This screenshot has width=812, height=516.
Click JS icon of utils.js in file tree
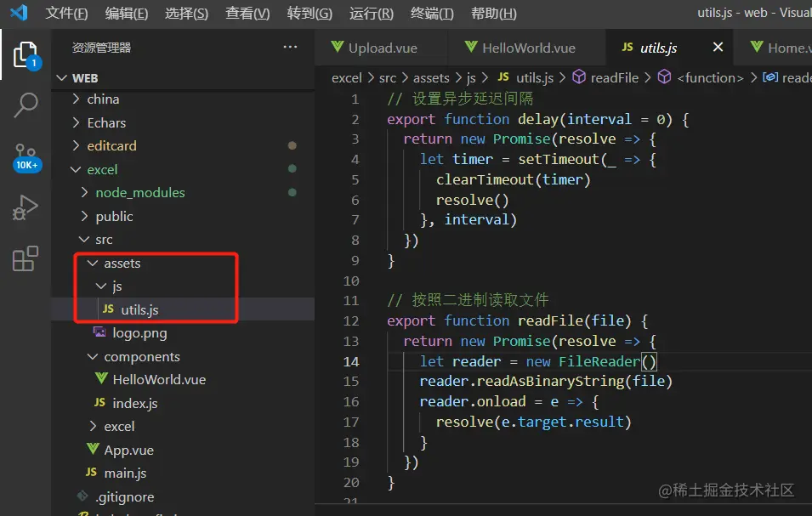tap(108, 309)
